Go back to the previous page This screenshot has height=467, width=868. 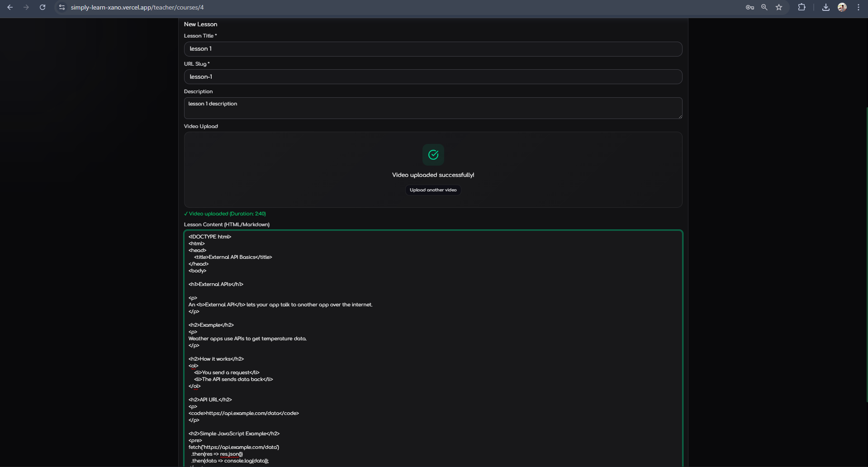(x=10, y=7)
